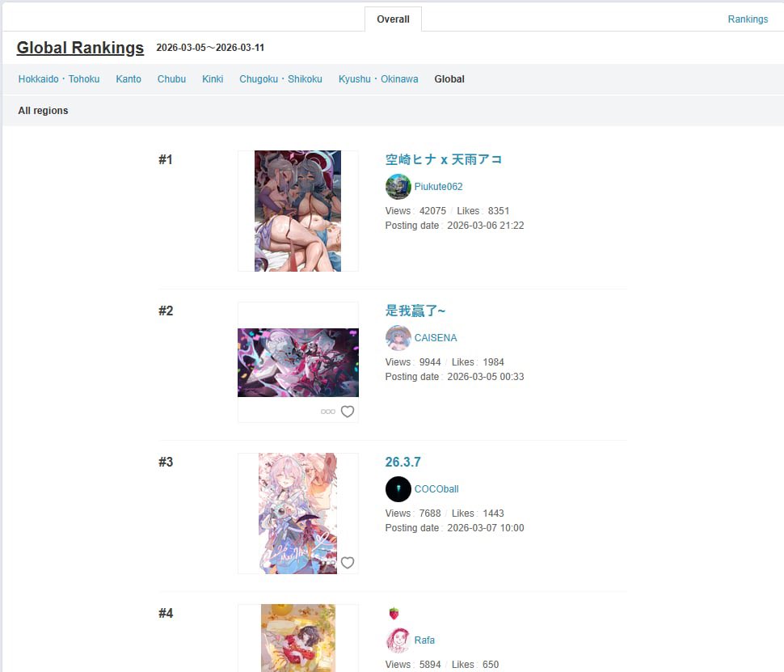The image size is (784, 672).
Task: Click the Piukute062 avatar icon
Action: 398,187
